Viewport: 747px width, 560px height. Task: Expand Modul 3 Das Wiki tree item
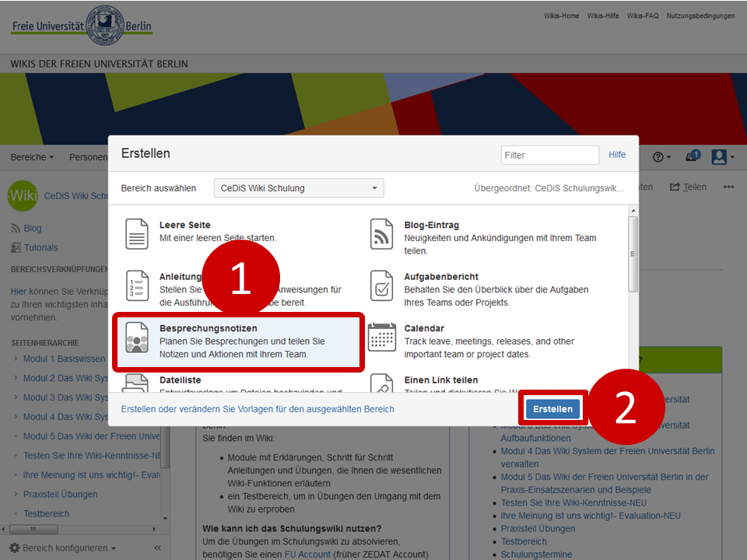tap(16, 397)
